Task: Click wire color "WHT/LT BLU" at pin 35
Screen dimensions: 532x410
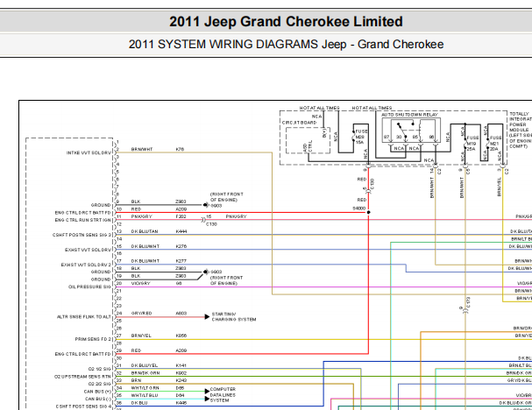Action: coord(145,395)
